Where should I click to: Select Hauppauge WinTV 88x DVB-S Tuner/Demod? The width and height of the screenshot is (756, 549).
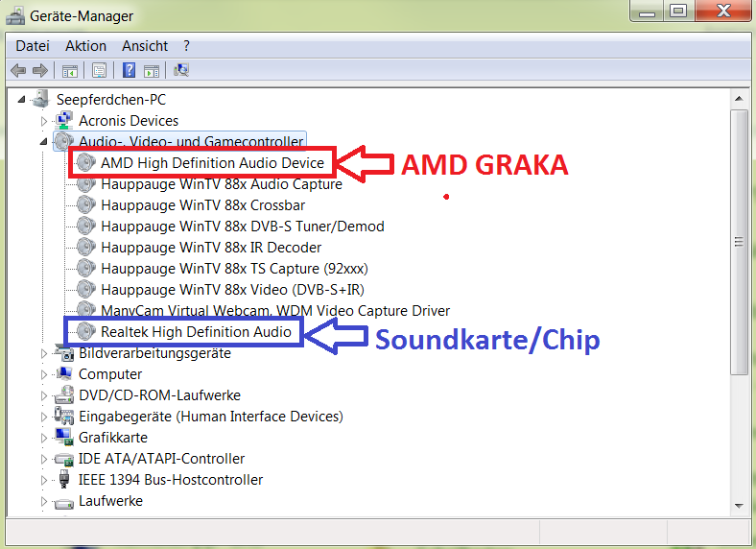(243, 227)
